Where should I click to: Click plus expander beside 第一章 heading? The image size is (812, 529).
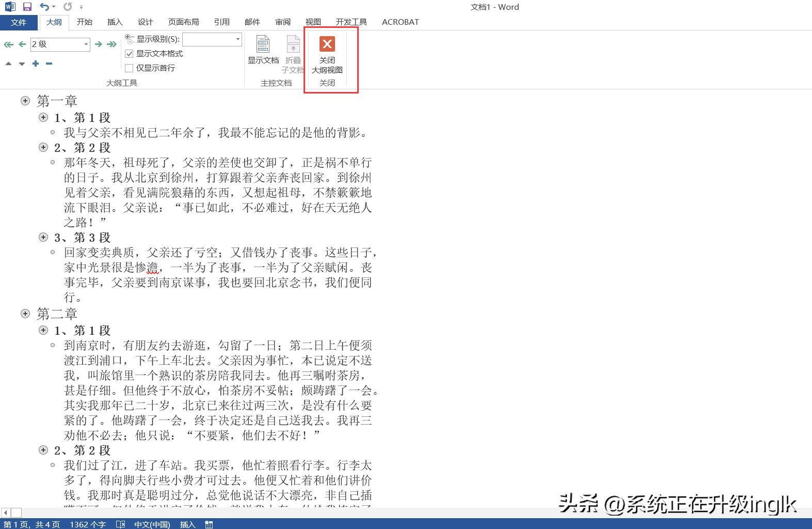point(25,101)
